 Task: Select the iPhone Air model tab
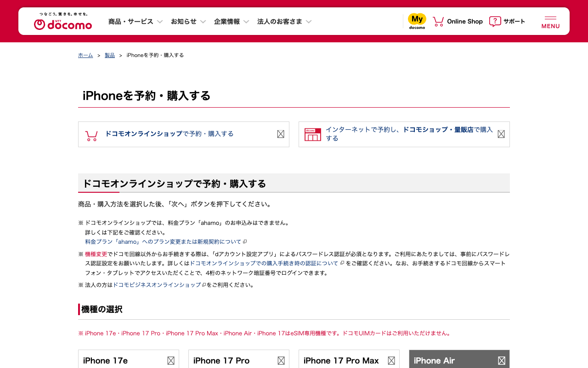pos(459,359)
